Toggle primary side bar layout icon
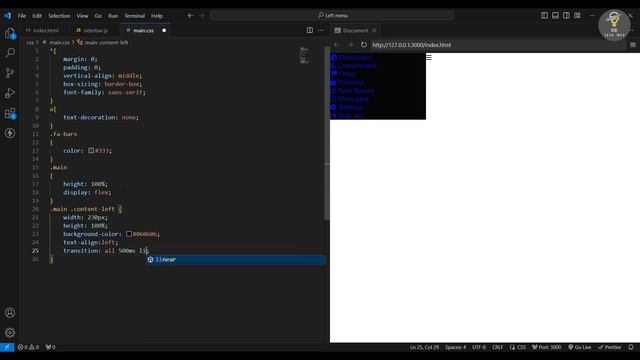 [544, 16]
